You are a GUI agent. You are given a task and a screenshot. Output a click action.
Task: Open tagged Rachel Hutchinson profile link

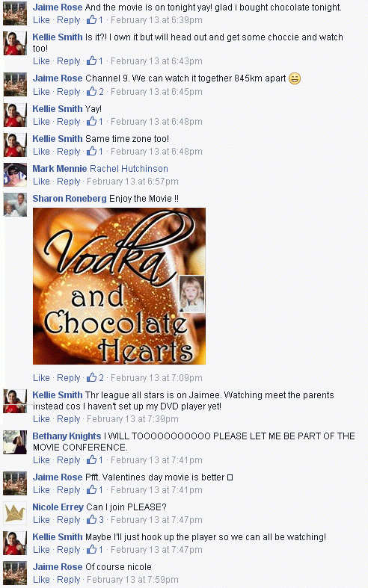129,169
